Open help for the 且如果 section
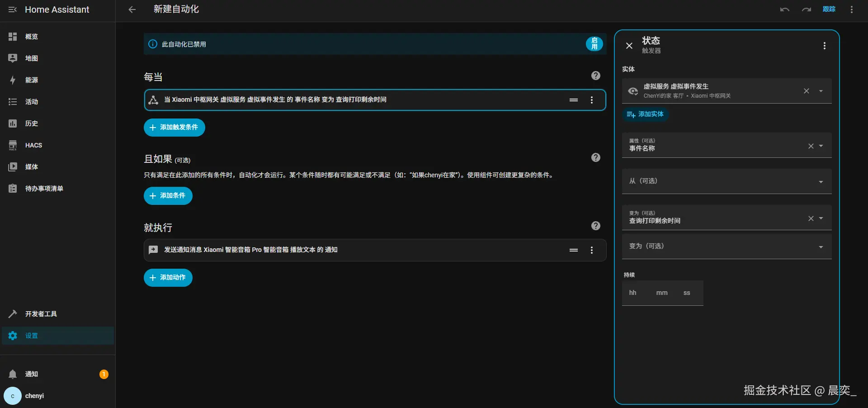 coord(596,157)
